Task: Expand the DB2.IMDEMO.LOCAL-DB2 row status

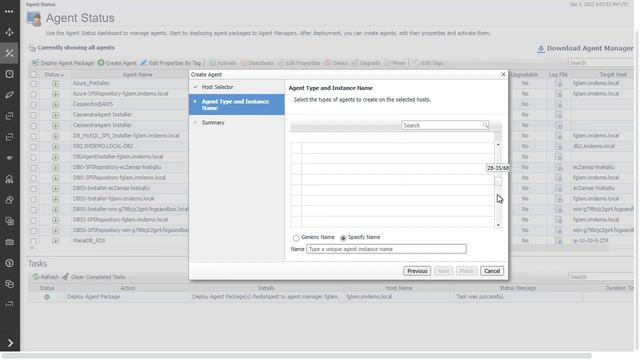Action: click(x=56, y=147)
